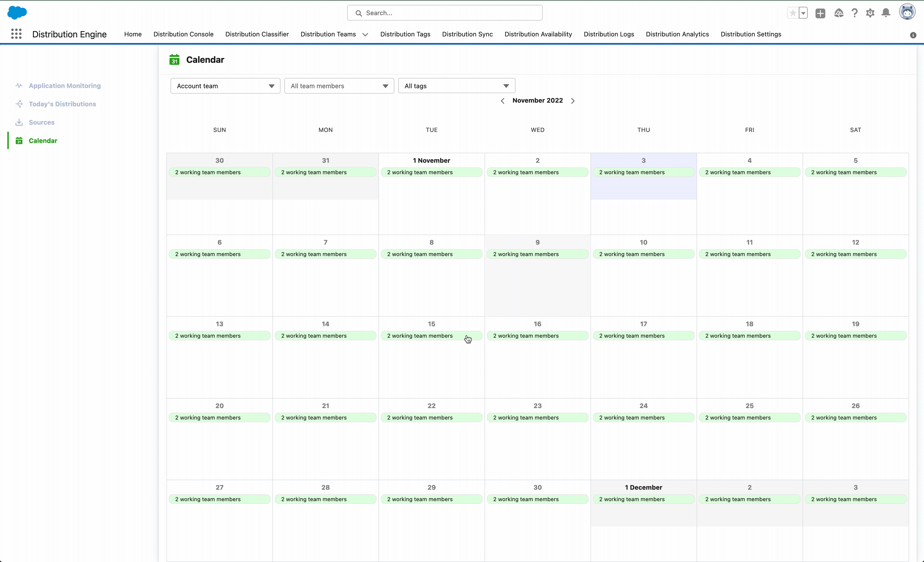Select Application Monitoring in the sidebar
Screen dimensions: 924x562
point(64,86)
